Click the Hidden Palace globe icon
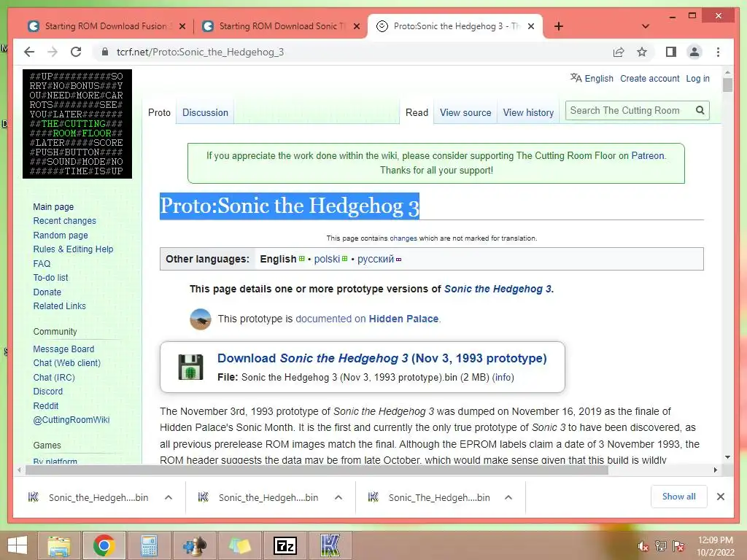747x560 pixels. coord(201,319)
